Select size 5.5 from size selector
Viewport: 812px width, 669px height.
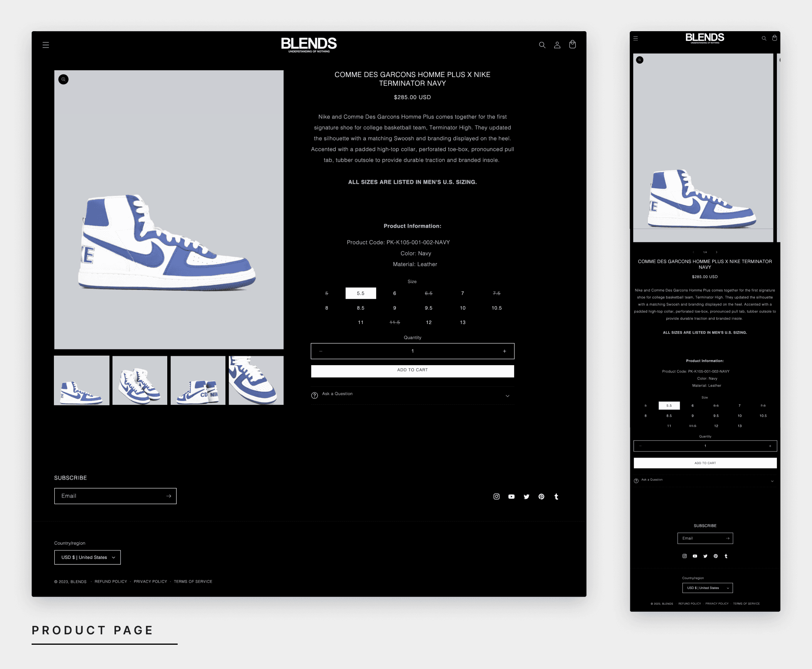pos(361,292)
